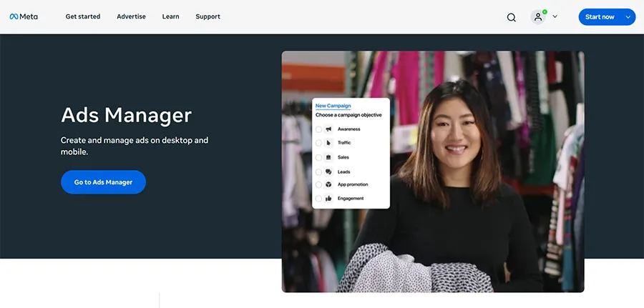Click 'Create and manage ads' description text

(x=135, y=146)
